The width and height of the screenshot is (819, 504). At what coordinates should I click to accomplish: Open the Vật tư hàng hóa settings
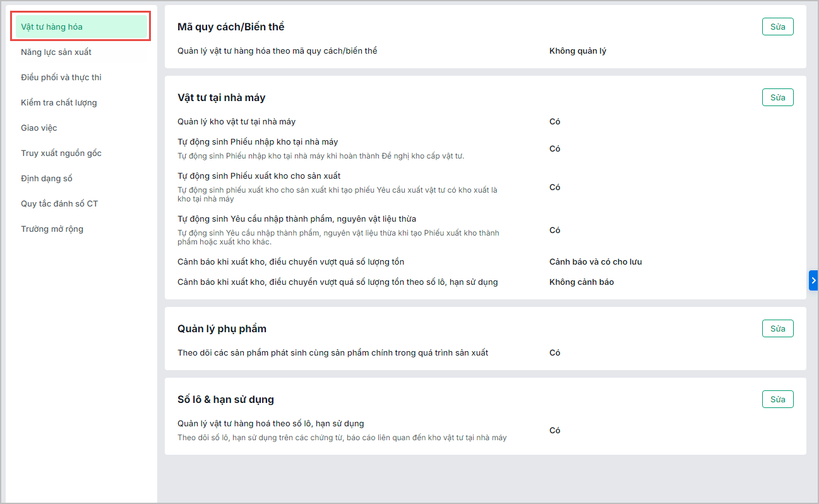point(52,27)
